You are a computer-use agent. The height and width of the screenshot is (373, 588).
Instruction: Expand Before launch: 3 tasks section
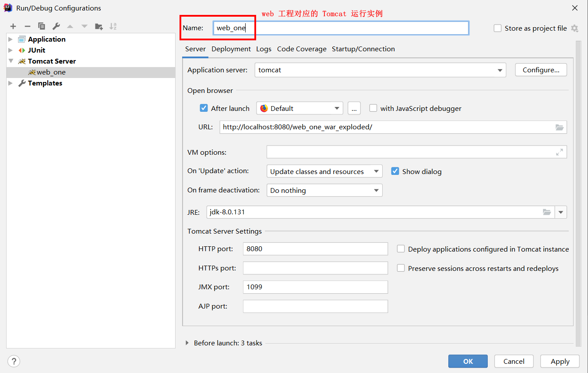tap(187, 343)
